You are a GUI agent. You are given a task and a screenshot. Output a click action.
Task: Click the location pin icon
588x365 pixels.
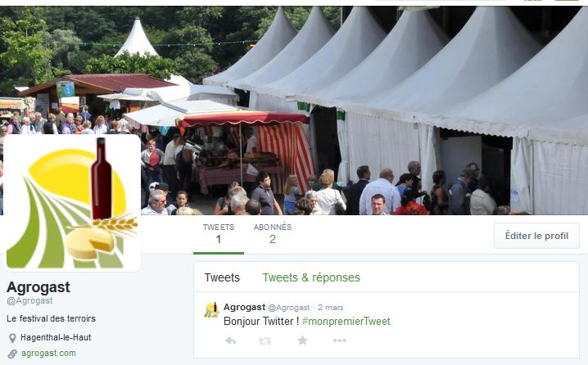click(x=12, y=338)
